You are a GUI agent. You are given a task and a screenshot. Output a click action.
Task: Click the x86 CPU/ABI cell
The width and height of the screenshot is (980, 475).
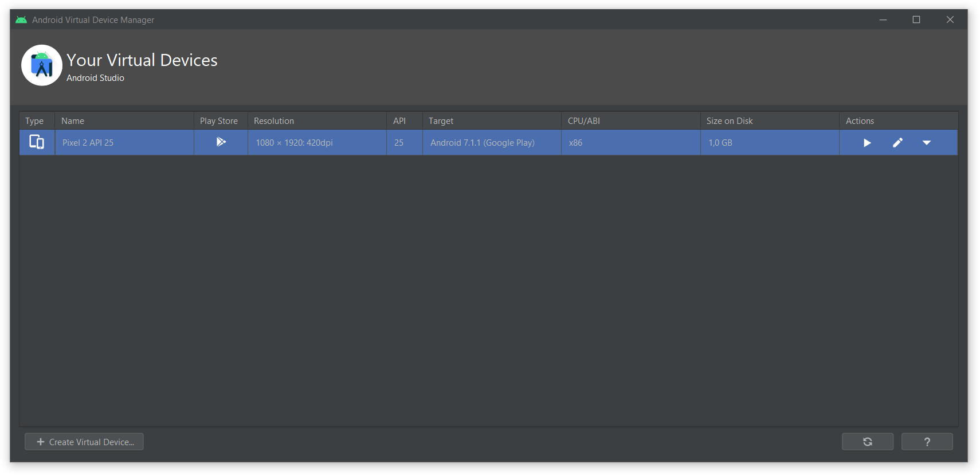pos(631,142)
